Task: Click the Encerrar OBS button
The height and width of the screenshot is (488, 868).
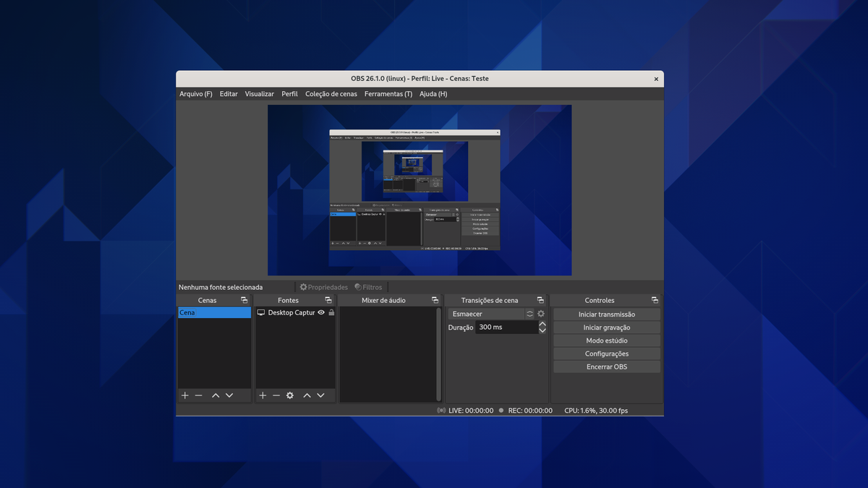Action: (607, 367)
